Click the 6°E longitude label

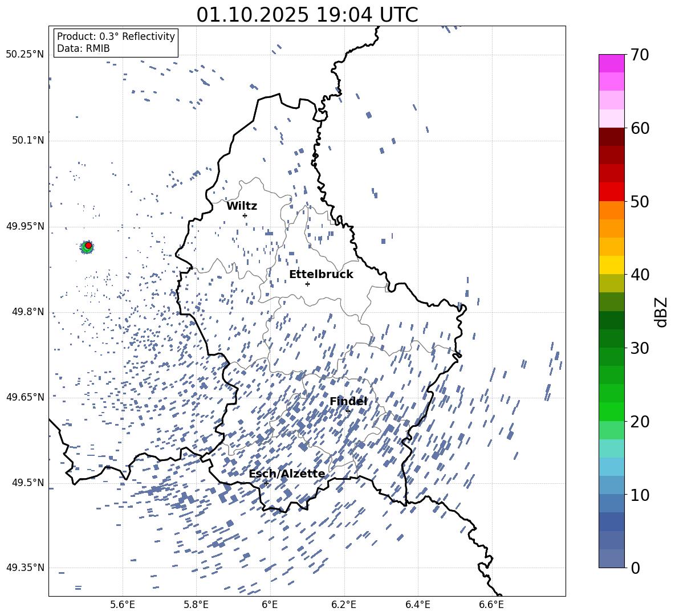click(270, 605)
